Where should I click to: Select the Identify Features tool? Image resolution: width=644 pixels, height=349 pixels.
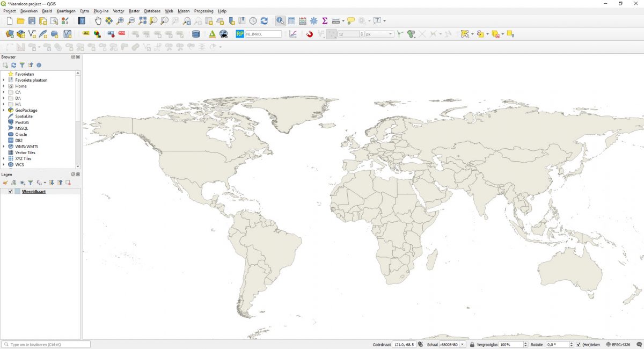pos(280,20)
